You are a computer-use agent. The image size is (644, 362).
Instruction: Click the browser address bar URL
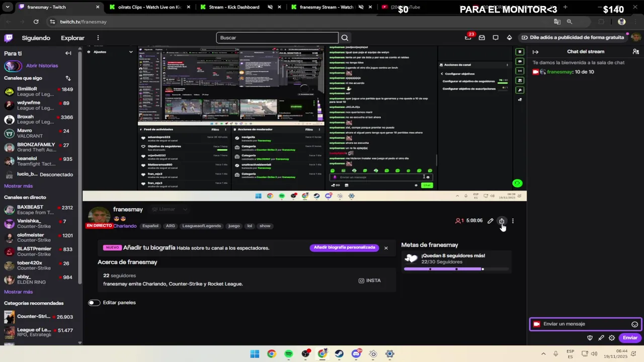pos(83,22)
